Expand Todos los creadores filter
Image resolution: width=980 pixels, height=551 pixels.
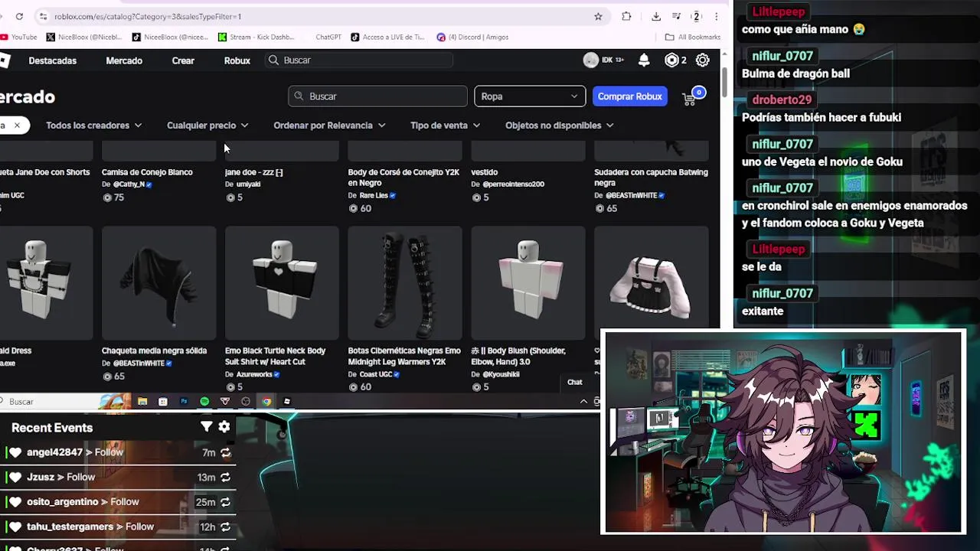tap(93, 126)
